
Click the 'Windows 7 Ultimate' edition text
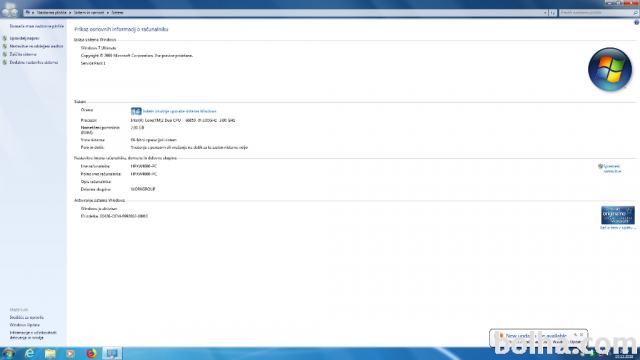click(98, 48)
